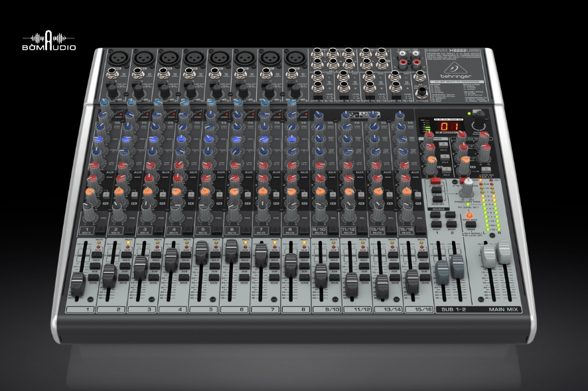Viewport: 588px width, 391px height.
Task: Click the red 01 effects preset display
Action: (x=449, y=126)
